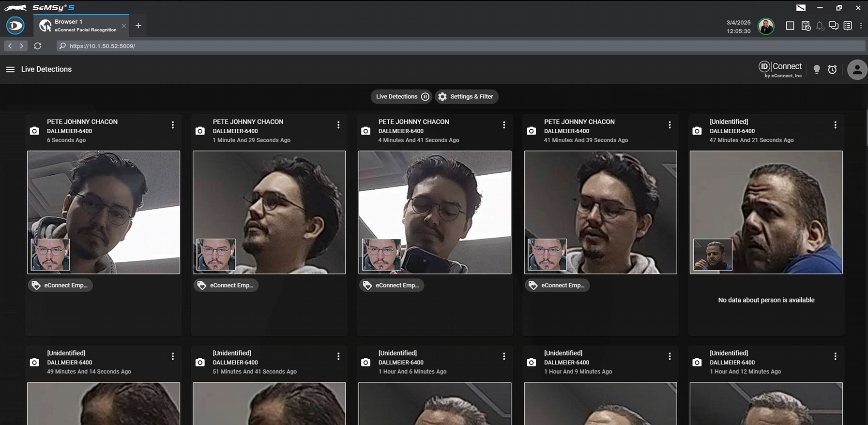Screen dimensions: 868x425
Task: Open Settings & Filter
Action: pyautogui.click(x=466, y=97)
